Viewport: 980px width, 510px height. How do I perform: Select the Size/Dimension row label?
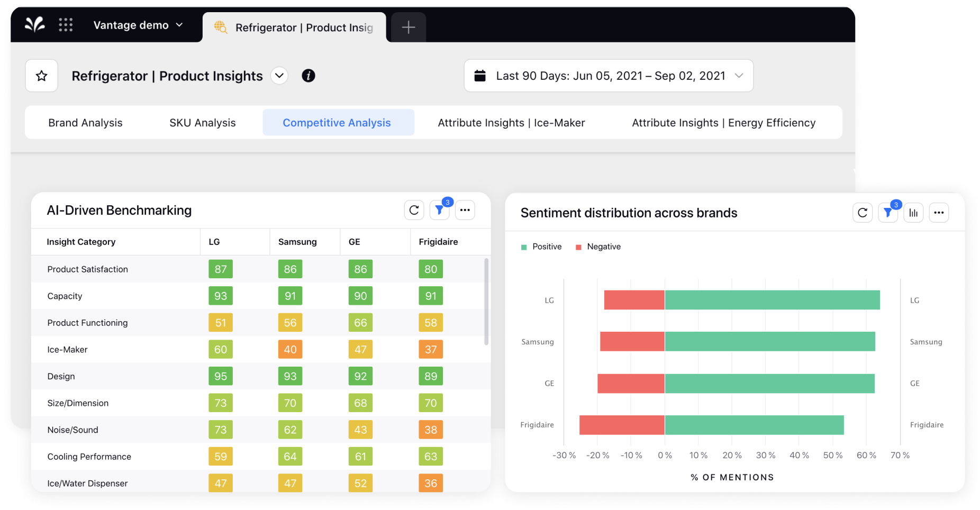pos(78,403)
